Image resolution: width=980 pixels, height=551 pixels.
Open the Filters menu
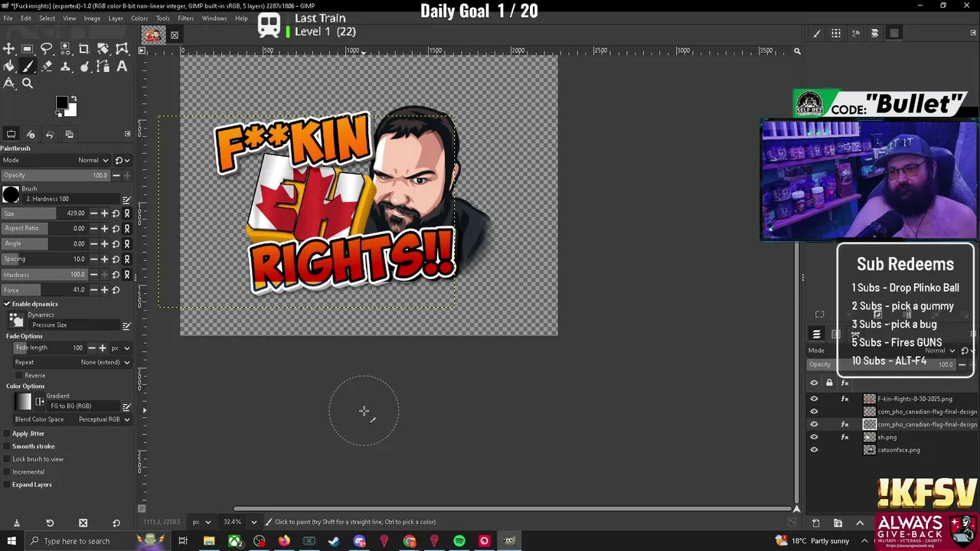(185, 18)
